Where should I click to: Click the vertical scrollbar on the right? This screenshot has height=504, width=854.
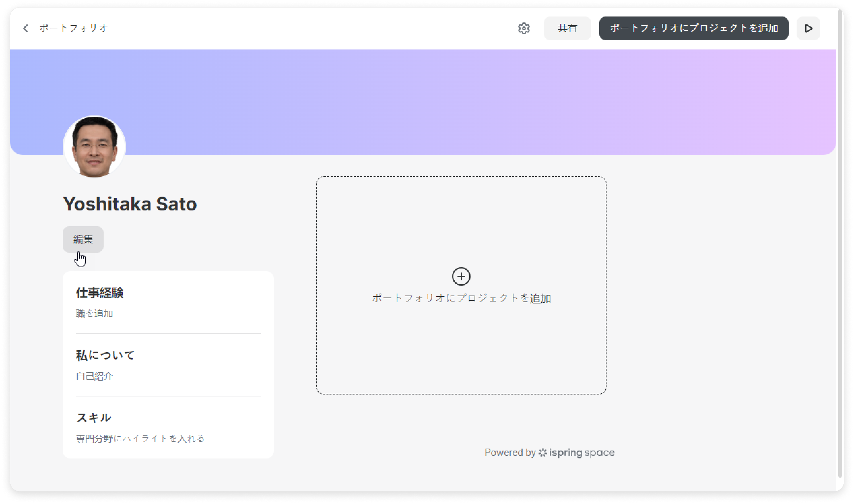click(840, 243)
